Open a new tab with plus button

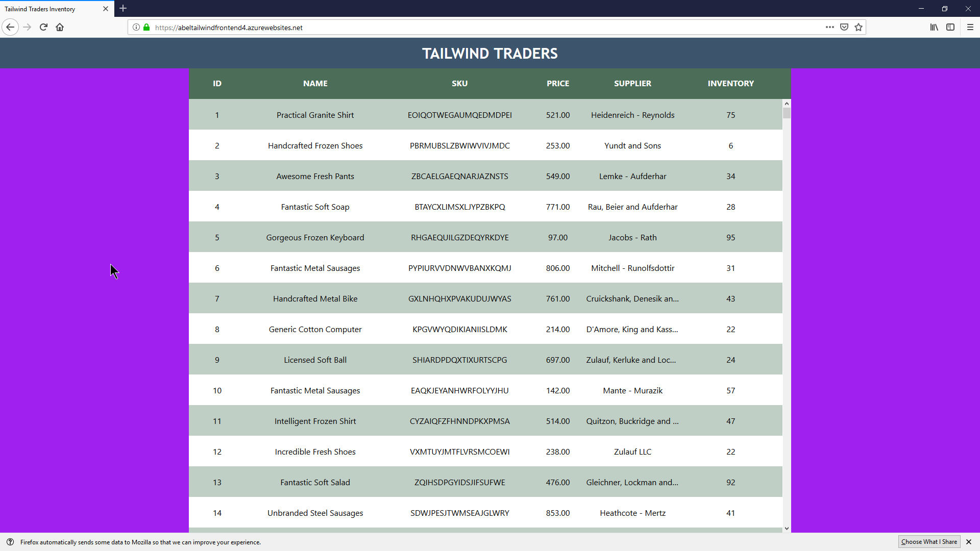tap(123, 9)
